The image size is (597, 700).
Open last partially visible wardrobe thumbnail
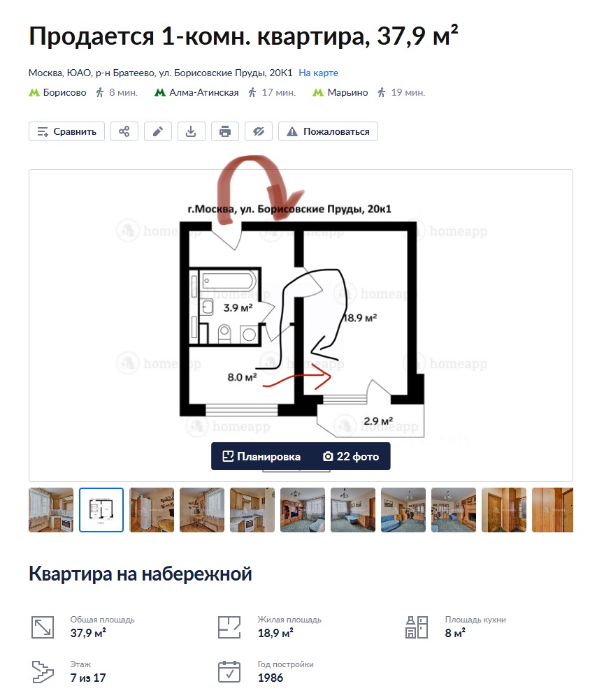pos(552,510)
